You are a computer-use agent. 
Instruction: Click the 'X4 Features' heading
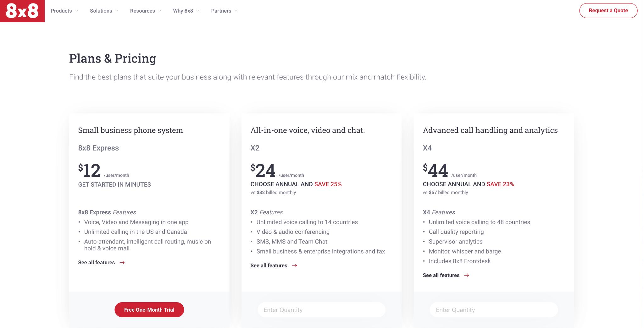pos(439,212)
